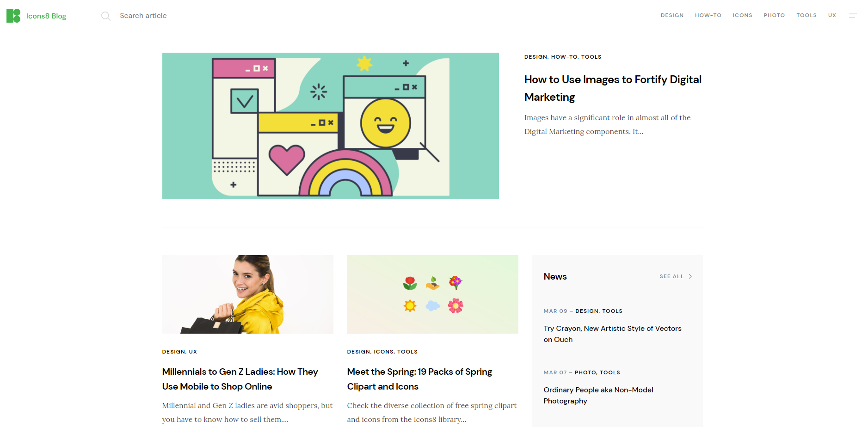
Task: Open the hamburger menu icon in header
Action: coord(853,16)
